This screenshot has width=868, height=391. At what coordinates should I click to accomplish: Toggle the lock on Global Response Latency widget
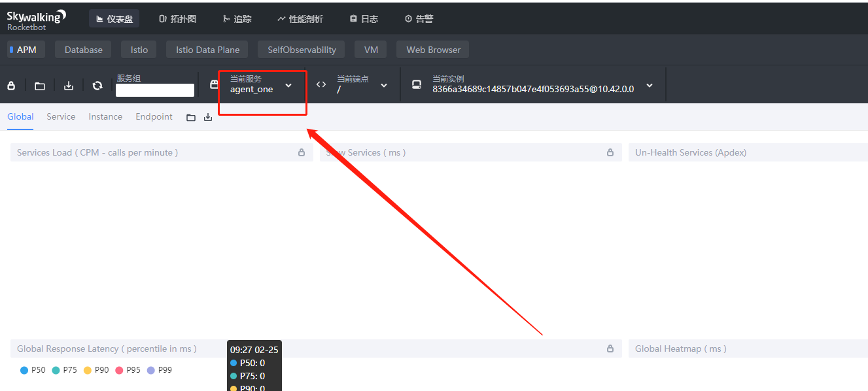pos(610,348)
